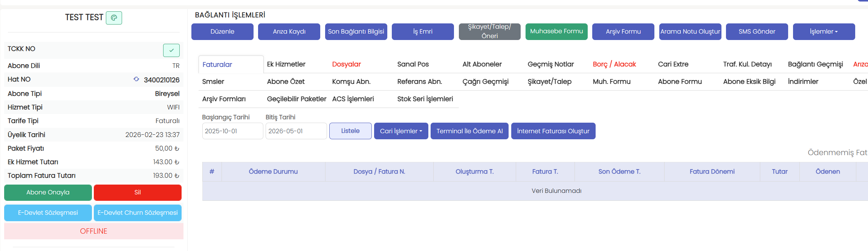This screenshot has height=251, width=868.
Task: Open the Muhasebe Formu button
Action: (556, 31)
